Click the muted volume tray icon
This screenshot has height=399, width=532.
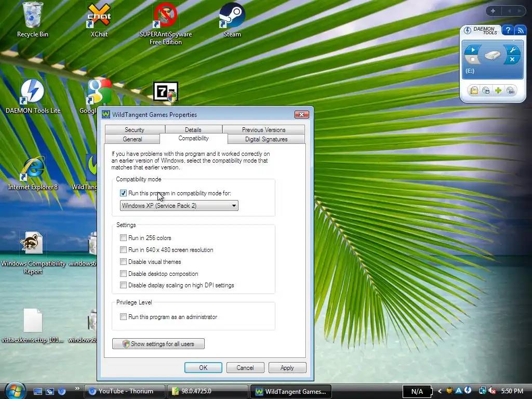(x=492, y=391)
